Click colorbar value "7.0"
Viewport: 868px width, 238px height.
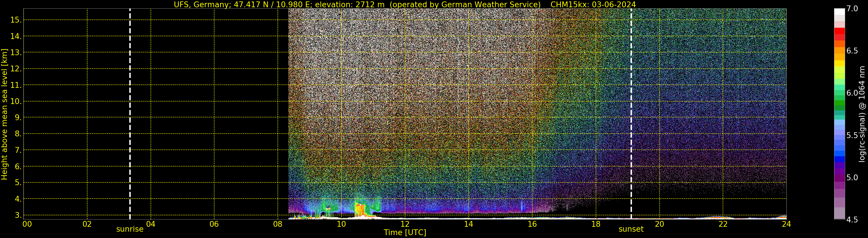tap(852, 9)
